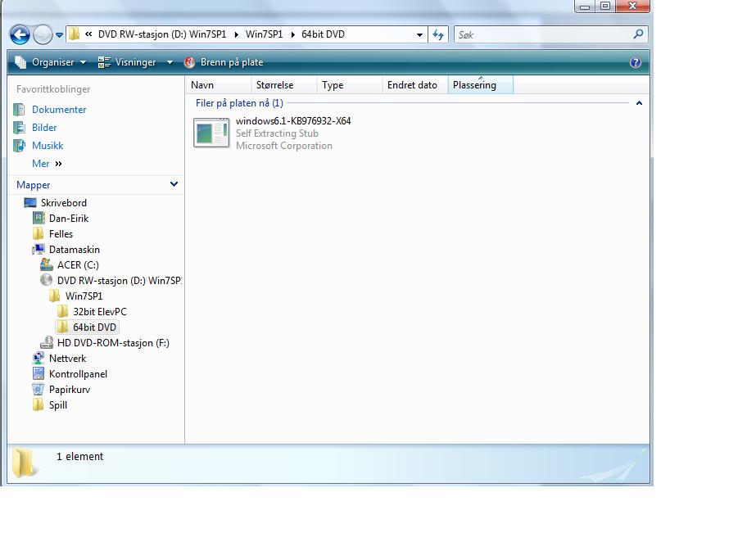Expand arrow after DVD RW-stasjon breadcrumb
This screenshot has height=560, width=747.
[x=236, y=34]
